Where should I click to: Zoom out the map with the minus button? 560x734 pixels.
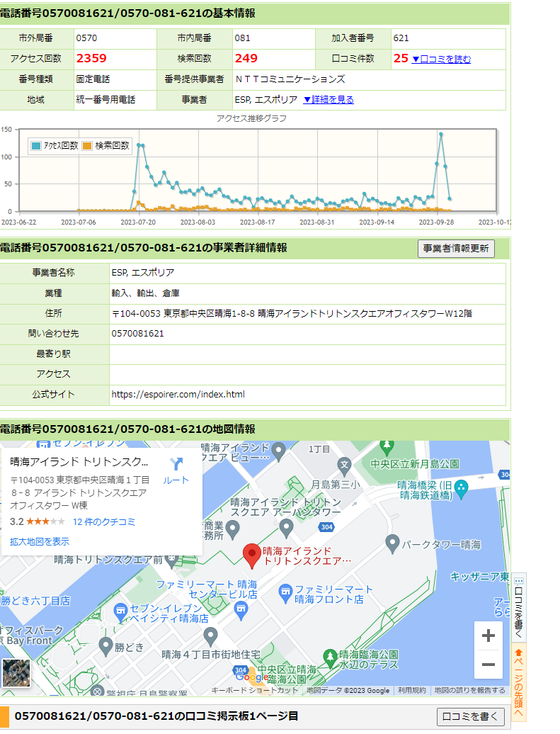[x=488, y=665]
